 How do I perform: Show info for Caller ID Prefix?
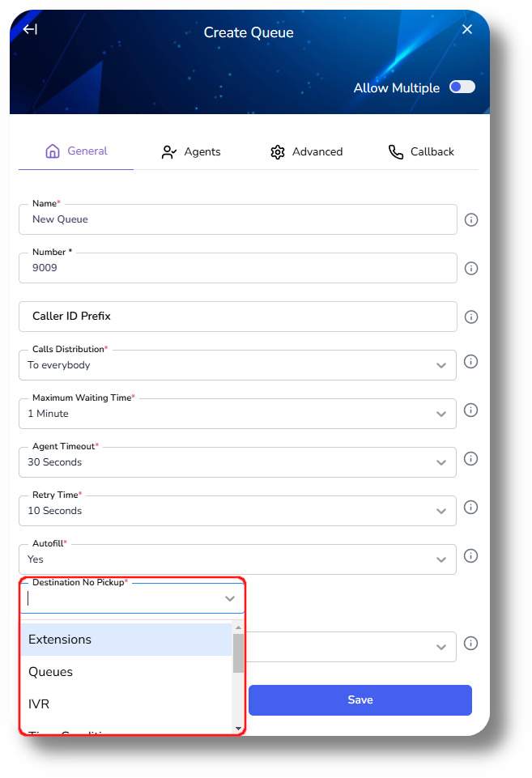click(x=471, y=317)
